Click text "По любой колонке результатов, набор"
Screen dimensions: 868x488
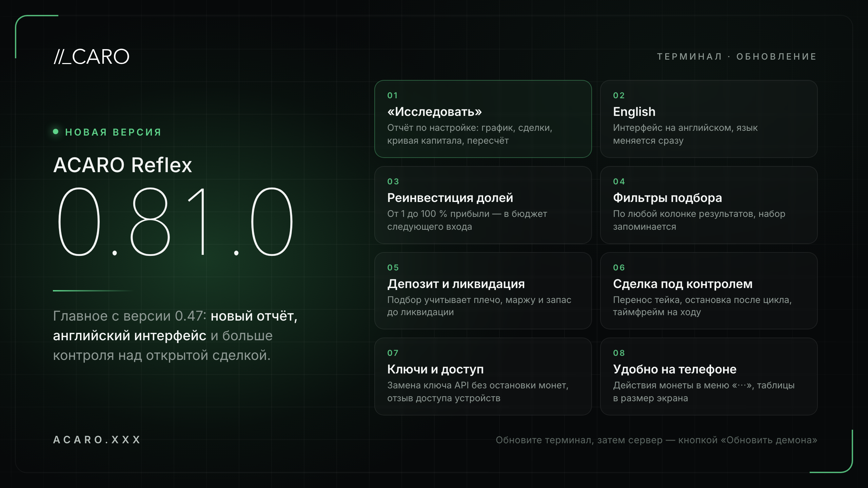(699, 214)
